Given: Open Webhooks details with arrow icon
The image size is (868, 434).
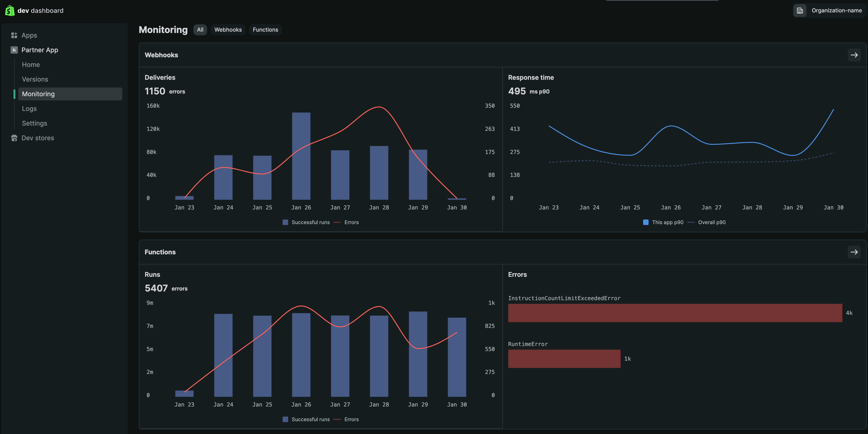Looking at the screenshot, I should pos(854,55).
